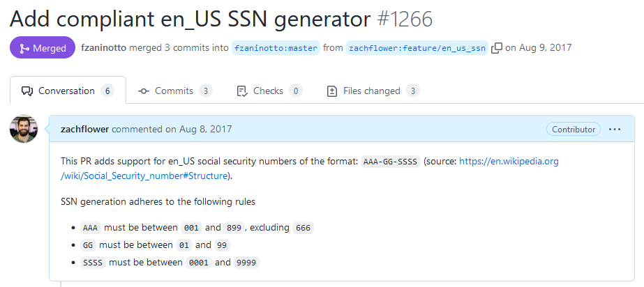Click the copy branch name icon
The image size is (644, 287).
click(x=497, y=48)
